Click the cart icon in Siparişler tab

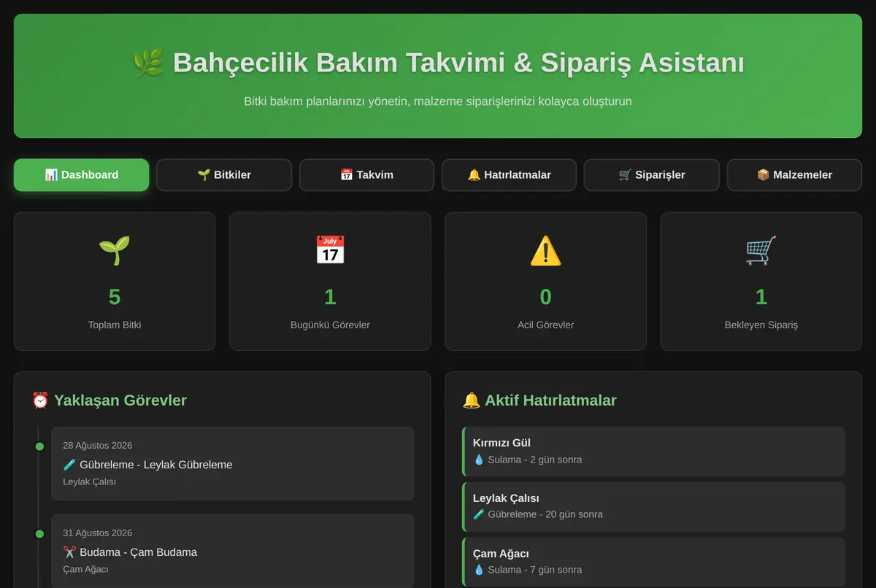point(625,175)
